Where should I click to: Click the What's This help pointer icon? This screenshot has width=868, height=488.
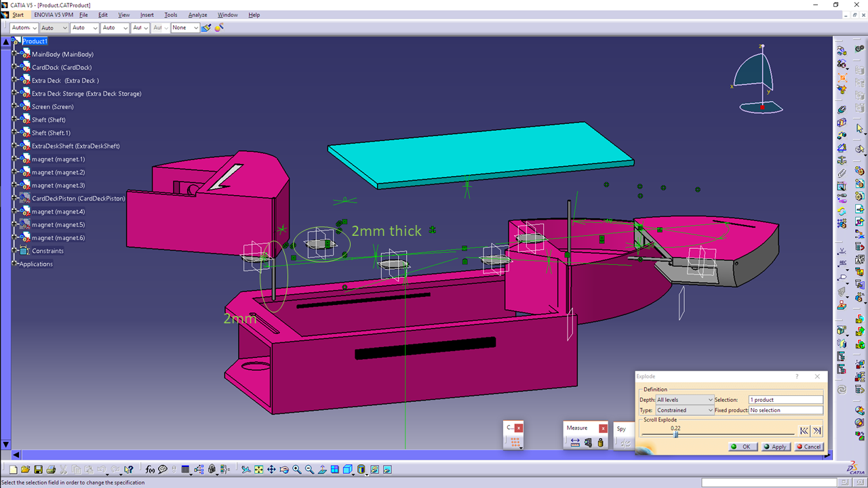(128, 469)
